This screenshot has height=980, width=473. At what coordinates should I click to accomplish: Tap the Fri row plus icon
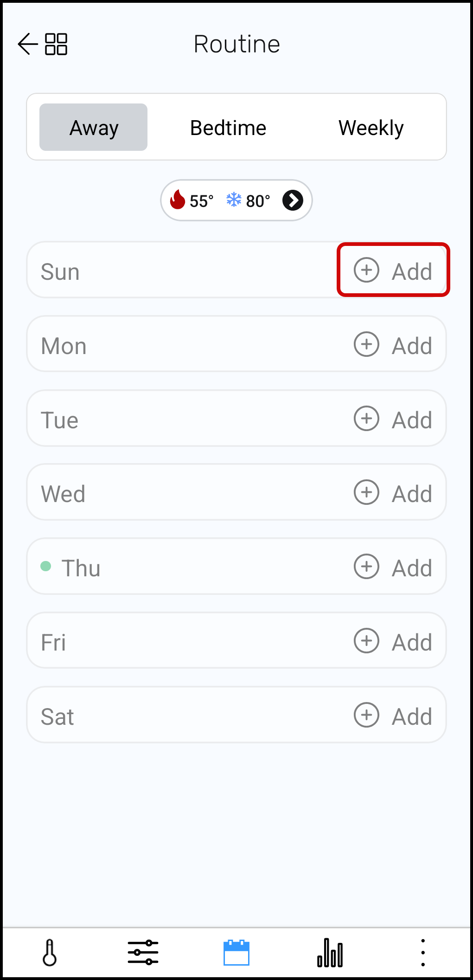coord(367,641)
